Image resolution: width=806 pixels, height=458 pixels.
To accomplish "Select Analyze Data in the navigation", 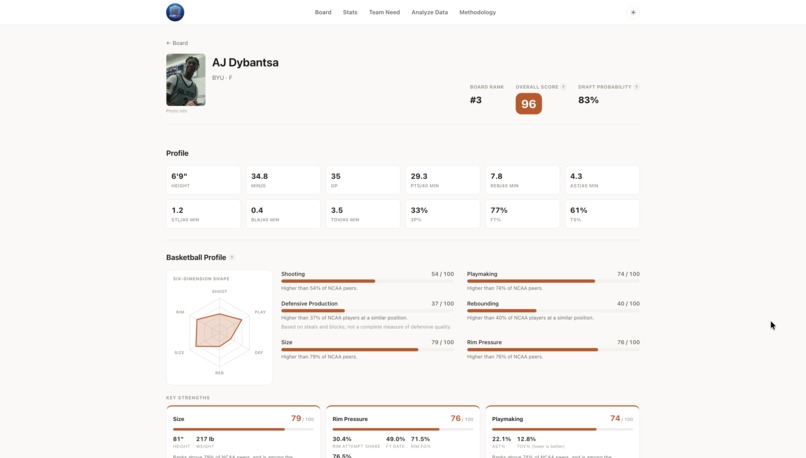I will [x=429, y=12].
